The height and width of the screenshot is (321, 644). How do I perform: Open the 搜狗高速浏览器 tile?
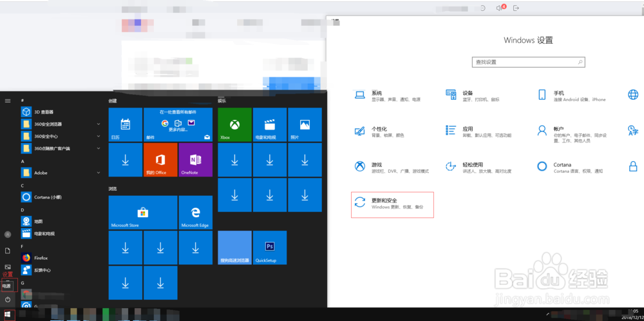(x=234, y=248)
